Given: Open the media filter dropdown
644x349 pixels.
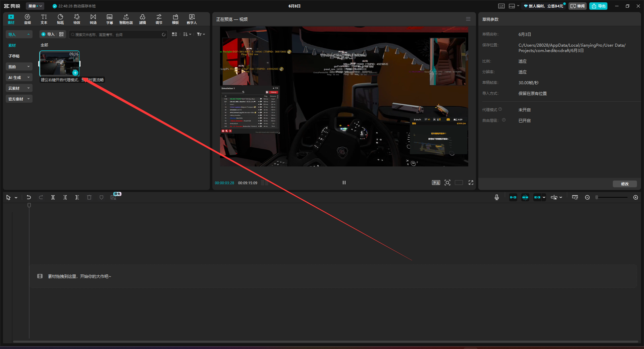Looking at the screenshot, I should click(x=201, y=34).
